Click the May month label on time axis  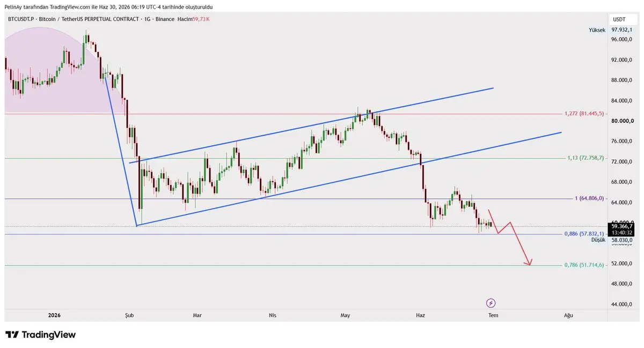pyautogui.click(x=345, y=315)
